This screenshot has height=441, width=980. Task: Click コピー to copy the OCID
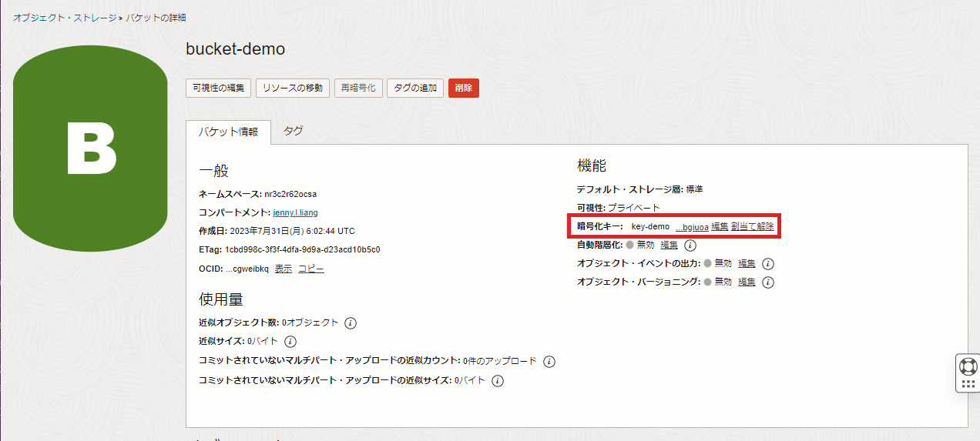coord(311,269)
